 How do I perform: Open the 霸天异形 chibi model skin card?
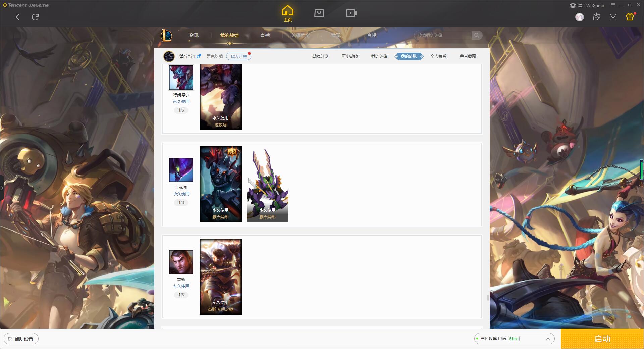click(x=267, y=184)
